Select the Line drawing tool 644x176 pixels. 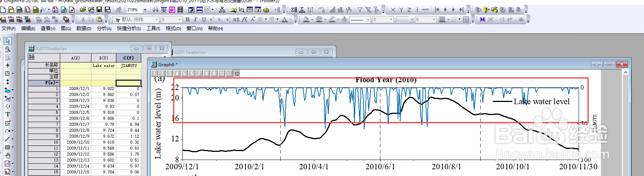pos(7,139)
